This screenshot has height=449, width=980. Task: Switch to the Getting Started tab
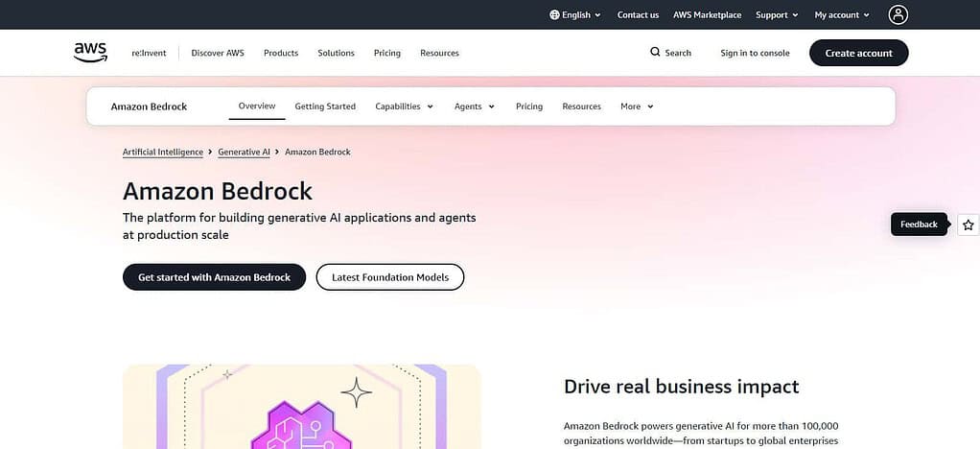325,106
